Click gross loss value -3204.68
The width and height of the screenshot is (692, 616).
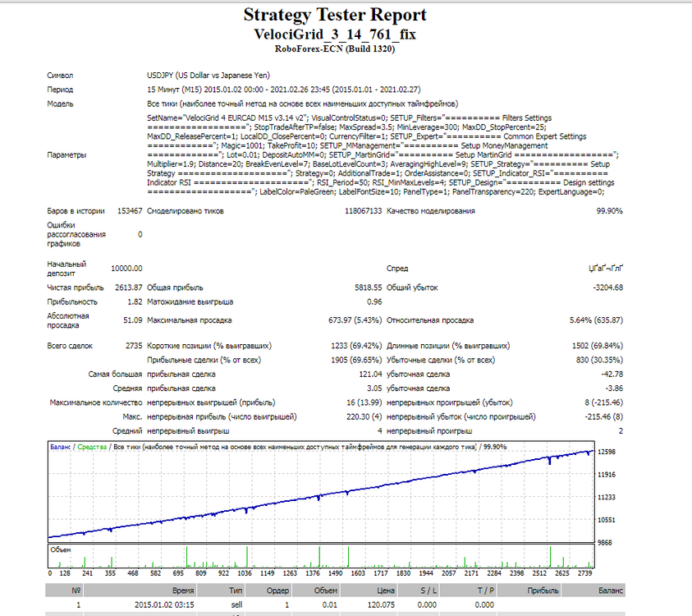(608, 287)
